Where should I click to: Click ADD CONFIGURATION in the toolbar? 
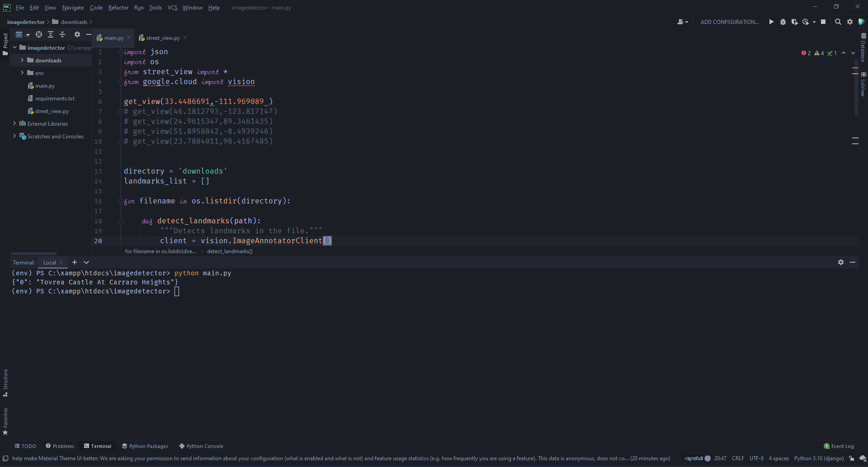[729, 22]
